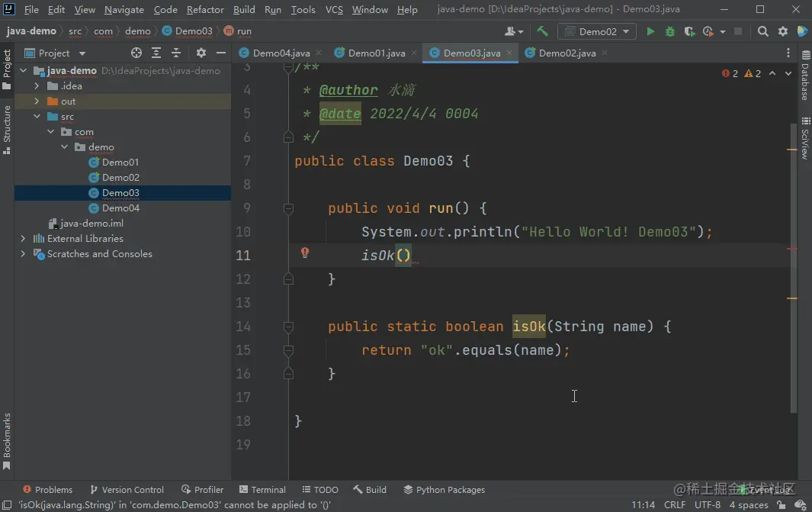Switch to the Demo02.java tab

(x=567, y=53)
